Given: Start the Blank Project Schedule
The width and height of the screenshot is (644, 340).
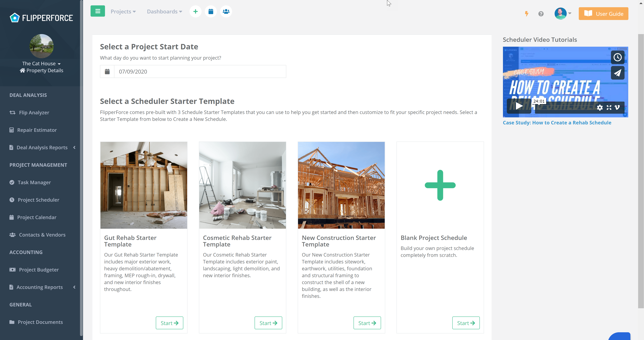Looking at the screenshot, I should [x=466, y=323].
